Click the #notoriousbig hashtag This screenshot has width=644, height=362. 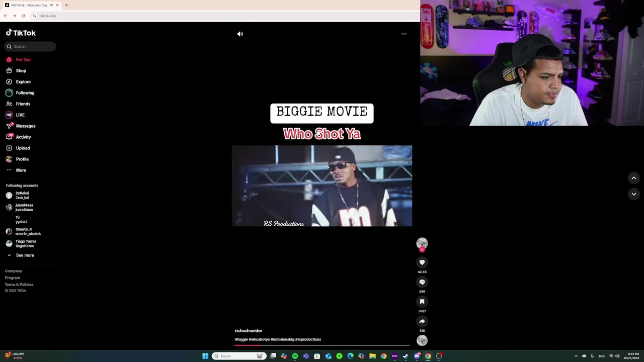(282, 339)
